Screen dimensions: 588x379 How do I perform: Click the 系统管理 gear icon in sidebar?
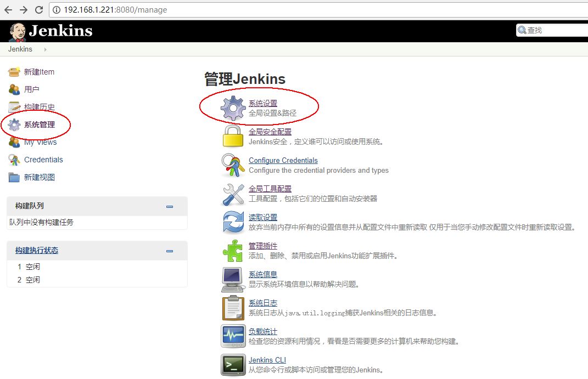pos(14,125)
